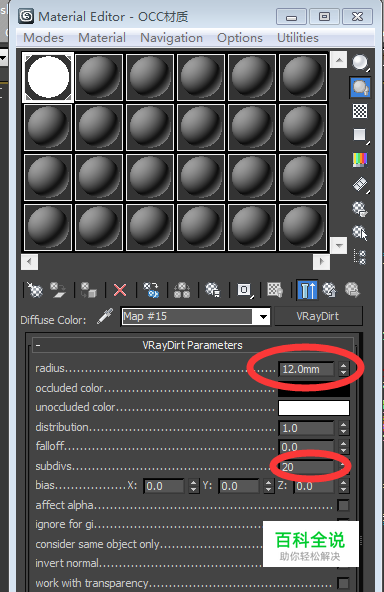Screen dimensions: 384x592
Task: Click the subdivs 20 value field
Action: click(307, 467)
